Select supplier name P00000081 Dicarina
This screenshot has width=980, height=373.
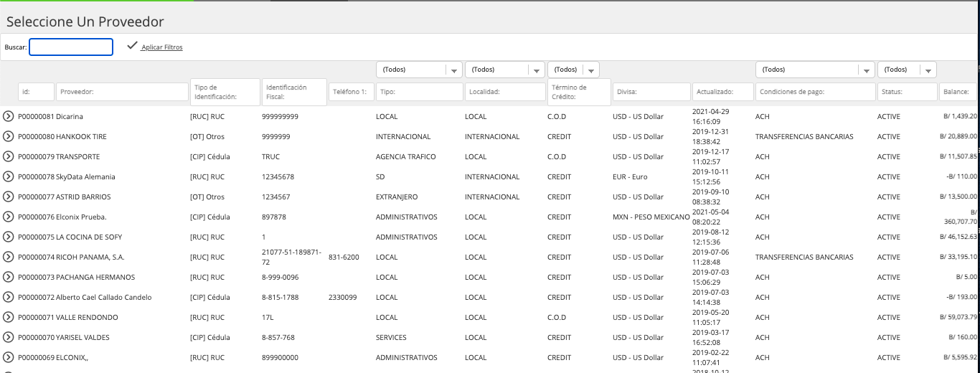(x=51, y=116)
